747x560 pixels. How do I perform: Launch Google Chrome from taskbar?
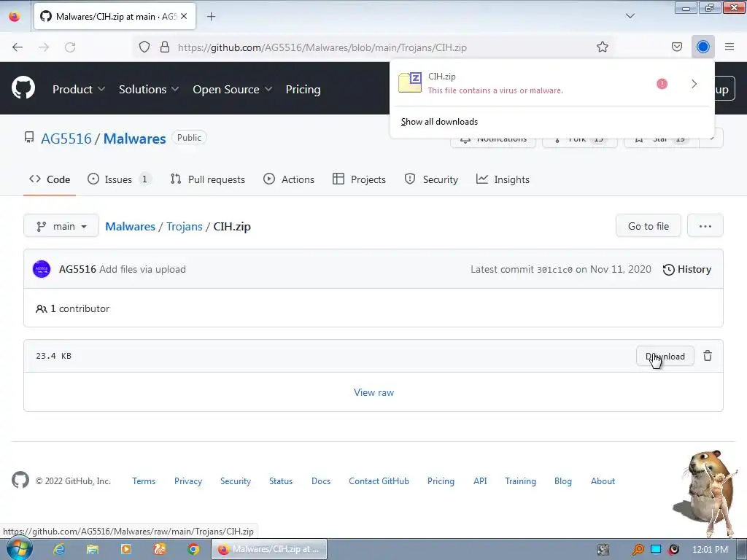tap(193, 550)
